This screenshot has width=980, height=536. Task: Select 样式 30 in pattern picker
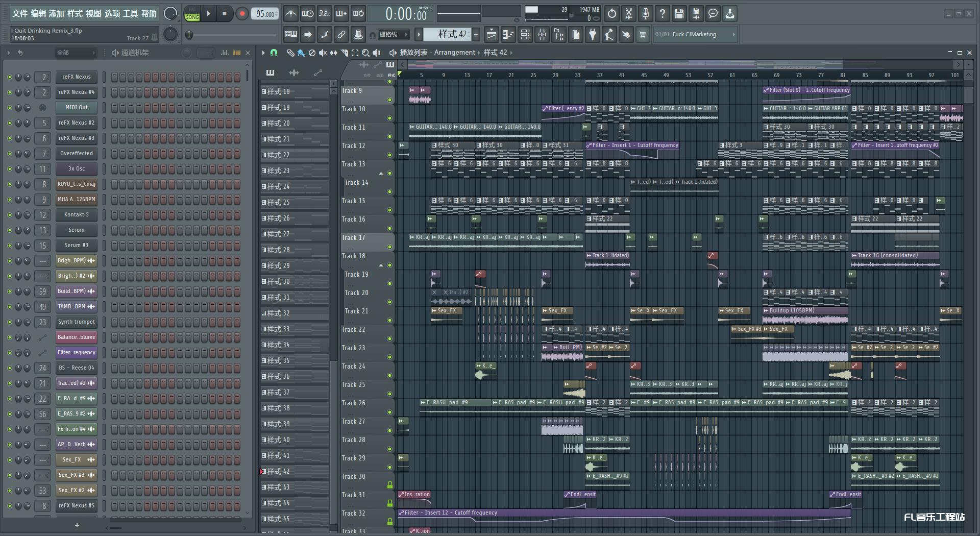point(294,282)
